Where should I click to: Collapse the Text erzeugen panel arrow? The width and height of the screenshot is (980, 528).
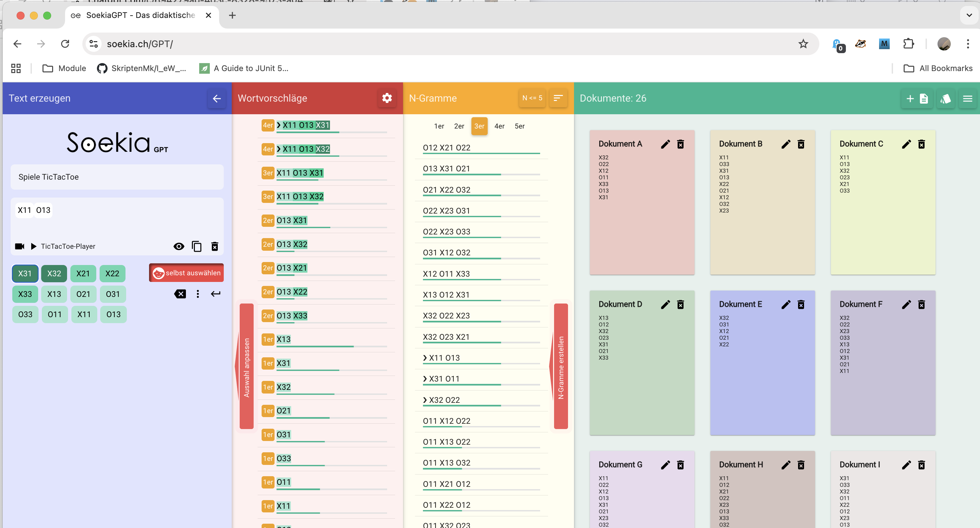pos(216,99)
